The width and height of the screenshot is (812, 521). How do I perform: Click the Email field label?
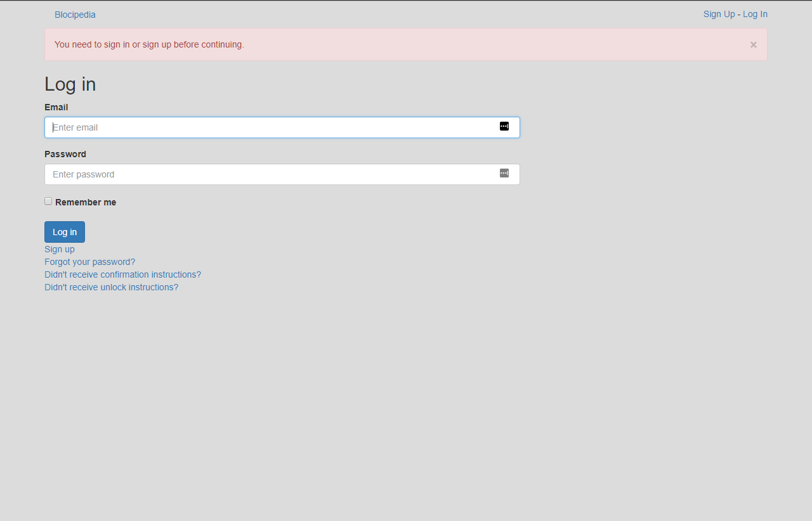click(x=56, y=107)
